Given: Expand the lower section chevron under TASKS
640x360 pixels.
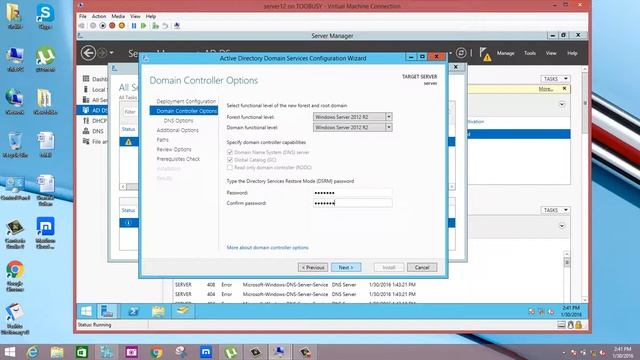Looking at the screenshot, I should coord(562,226).
